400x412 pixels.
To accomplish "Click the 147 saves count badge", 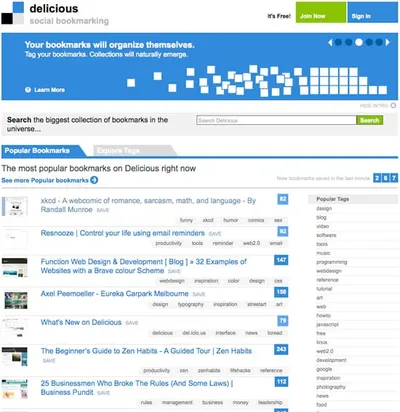I will click(x=281, y=260).
